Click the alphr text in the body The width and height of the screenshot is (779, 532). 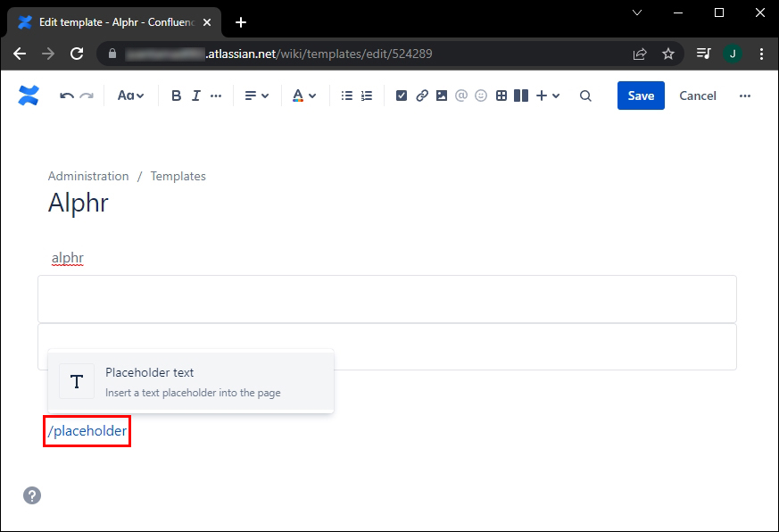click(x=68, y=258)
